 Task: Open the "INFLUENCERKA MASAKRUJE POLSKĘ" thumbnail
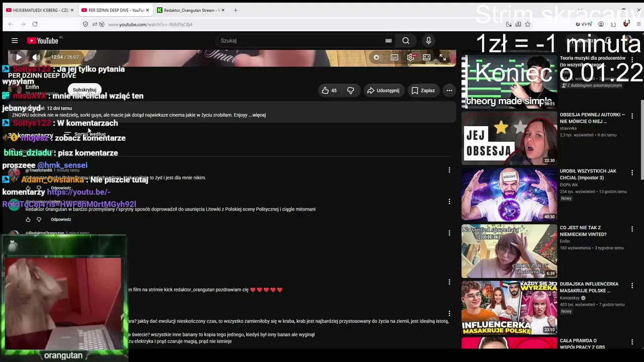(509, 308)
